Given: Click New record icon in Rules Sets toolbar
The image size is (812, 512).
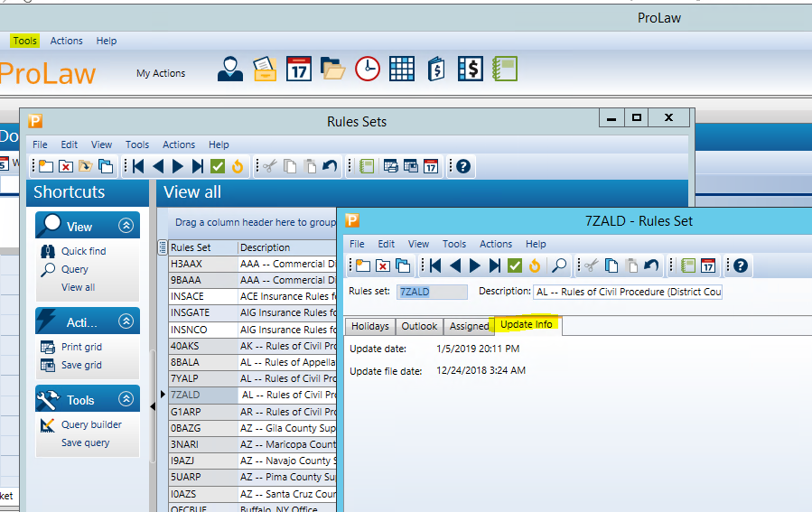Looking at the screenshot, I should pos(45,166).
